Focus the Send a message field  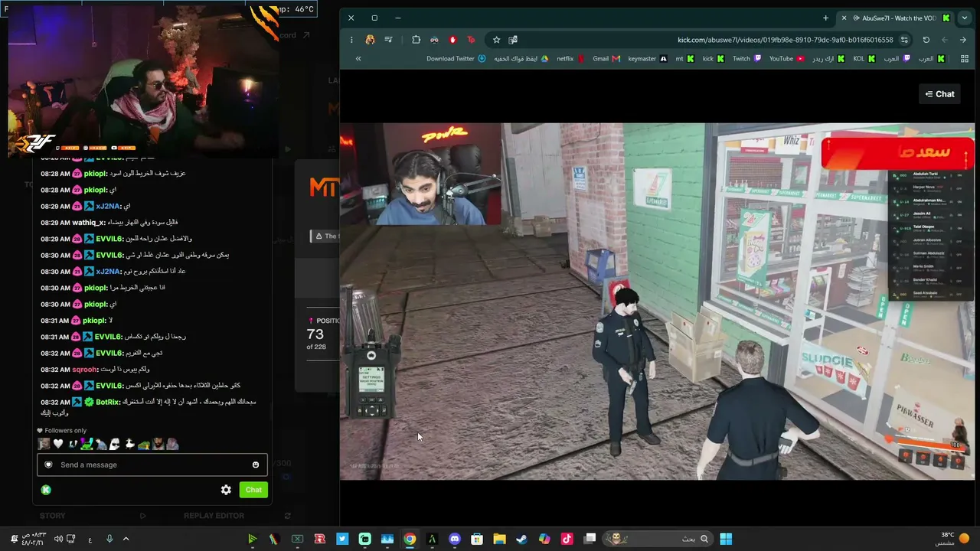(152, 465)
